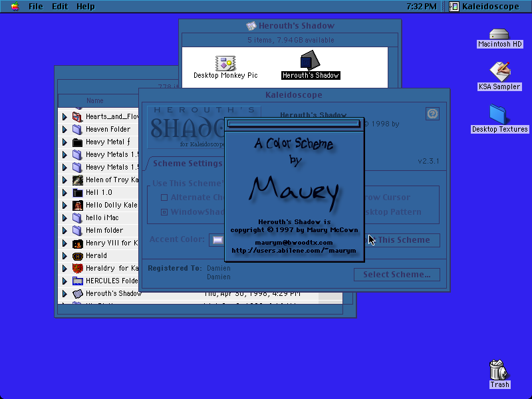Click the hello iMac folder icon

[x=77, y=218]
